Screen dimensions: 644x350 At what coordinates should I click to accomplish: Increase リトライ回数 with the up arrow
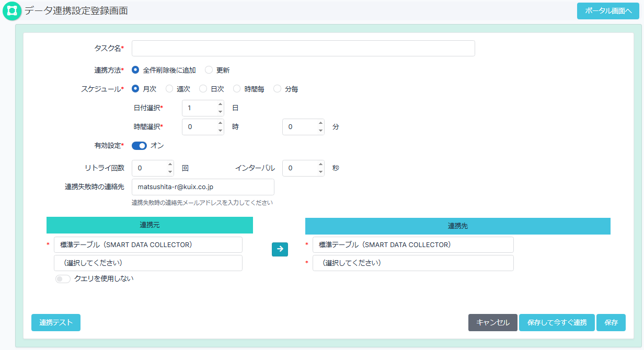tap(170, 165)
